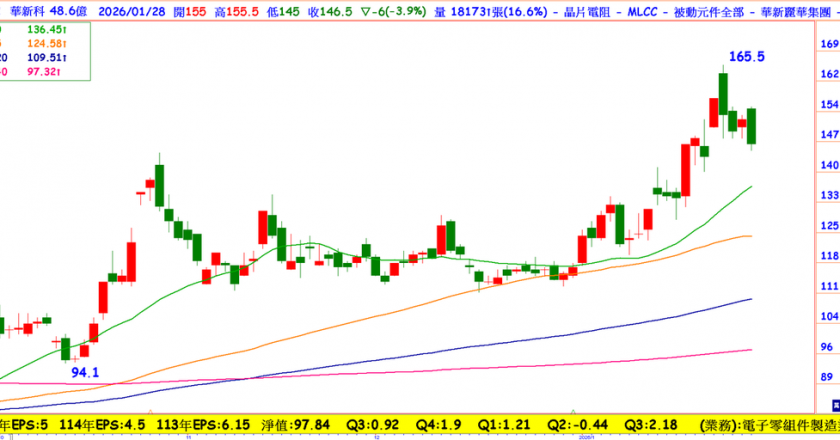Click the orange triangle marker above 114年EPS
The height and width of the screenshot is (440, 840).
(151, 412)
